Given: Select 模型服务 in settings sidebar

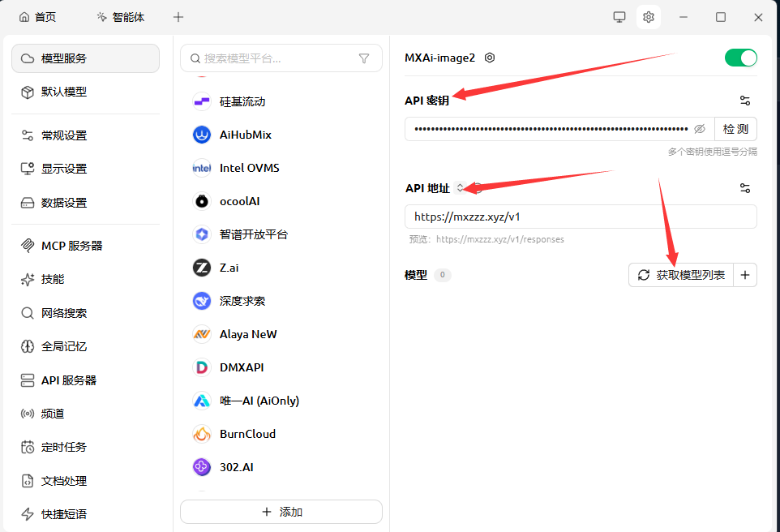Looking at the screenshot, I should (86, 58).
